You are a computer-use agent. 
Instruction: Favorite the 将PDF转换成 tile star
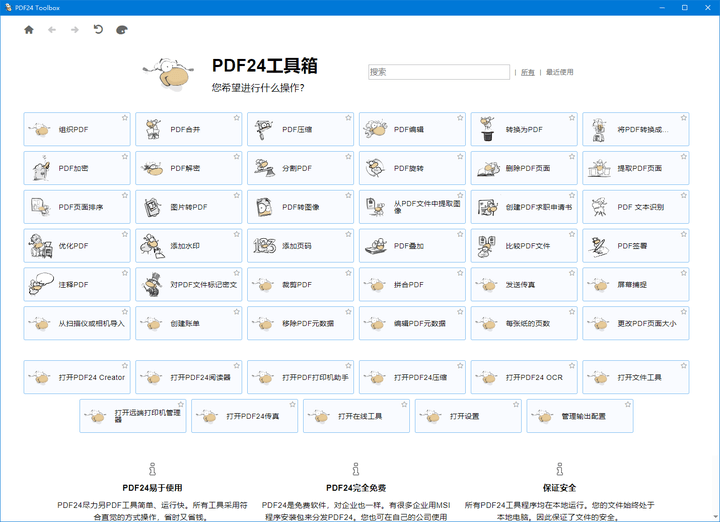pos(683,118)
